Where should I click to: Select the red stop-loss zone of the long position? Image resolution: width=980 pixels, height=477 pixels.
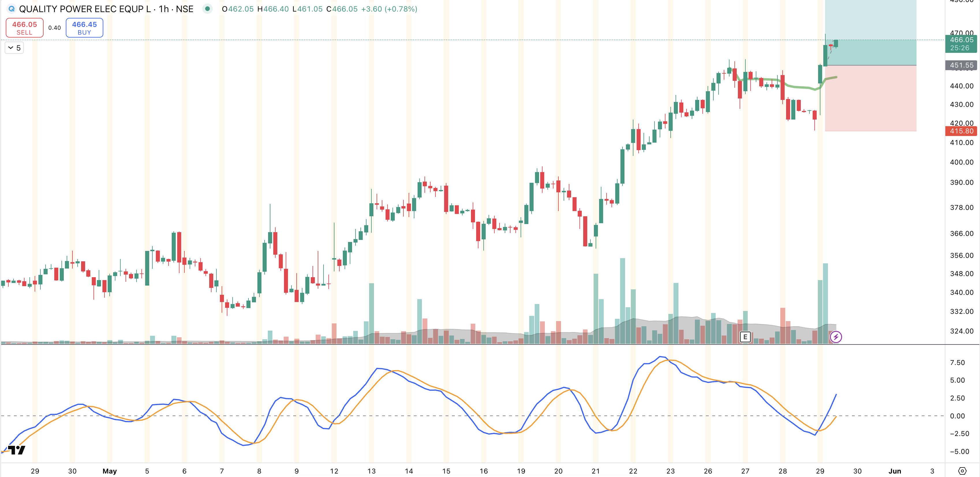point(870,98)
